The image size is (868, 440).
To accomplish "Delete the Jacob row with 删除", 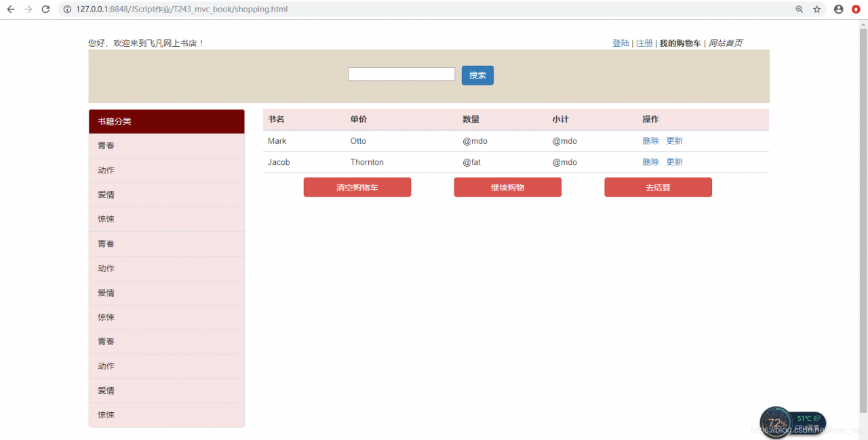I will [x=650, y=162].
